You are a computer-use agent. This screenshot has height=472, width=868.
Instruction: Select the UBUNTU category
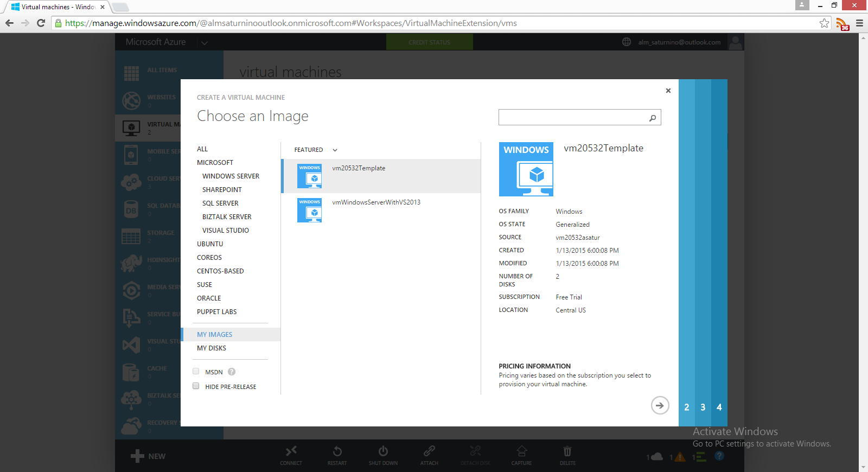[x=210, y=244]
